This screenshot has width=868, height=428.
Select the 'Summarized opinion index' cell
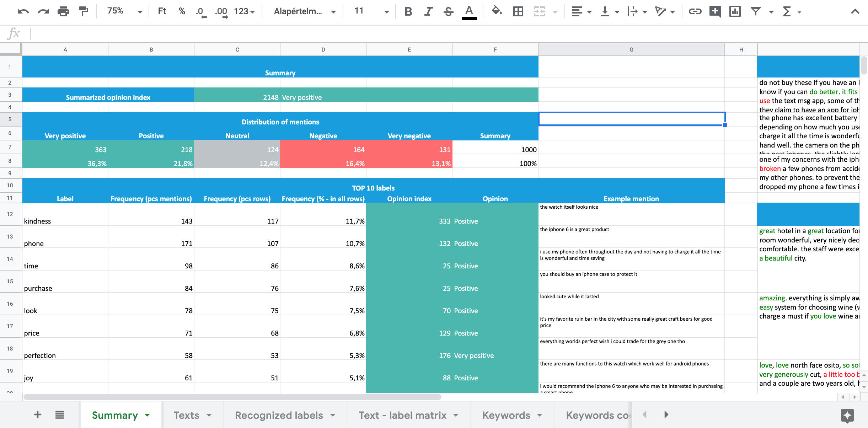tap(108, 95)
